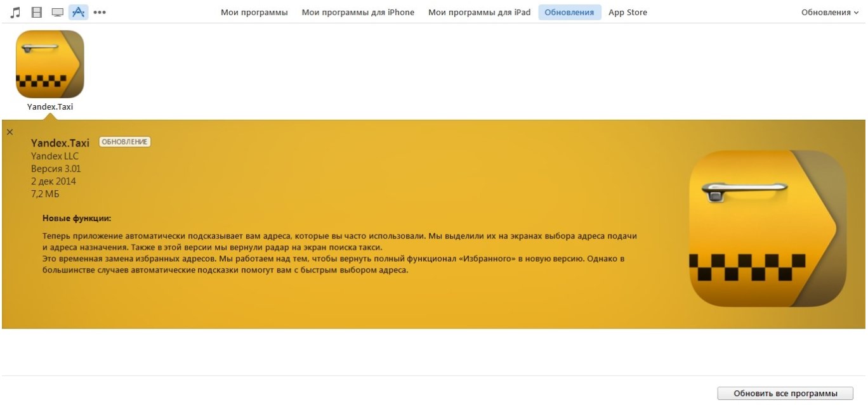
Task: Switch to Мои программы для iPad tab
Action: (x=479, y=13)
